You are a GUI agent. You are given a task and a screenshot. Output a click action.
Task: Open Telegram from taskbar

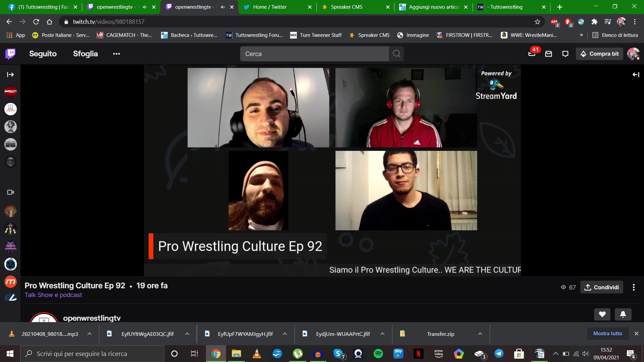499,354
